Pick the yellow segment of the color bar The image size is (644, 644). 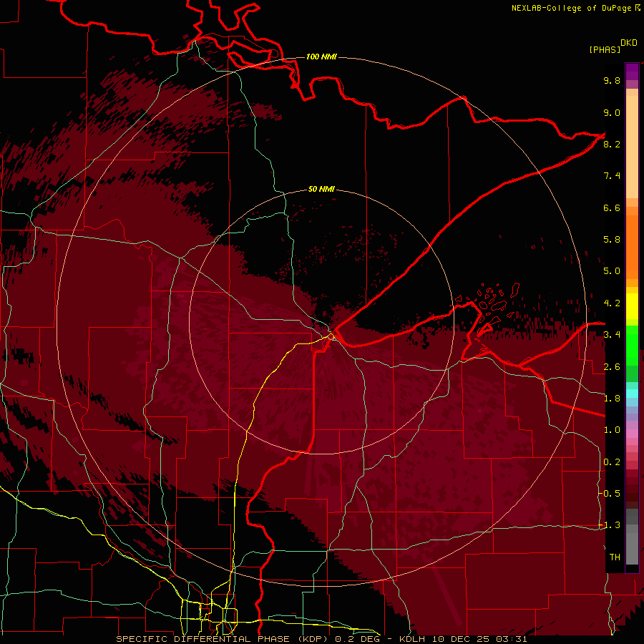[x=632, y=306]
